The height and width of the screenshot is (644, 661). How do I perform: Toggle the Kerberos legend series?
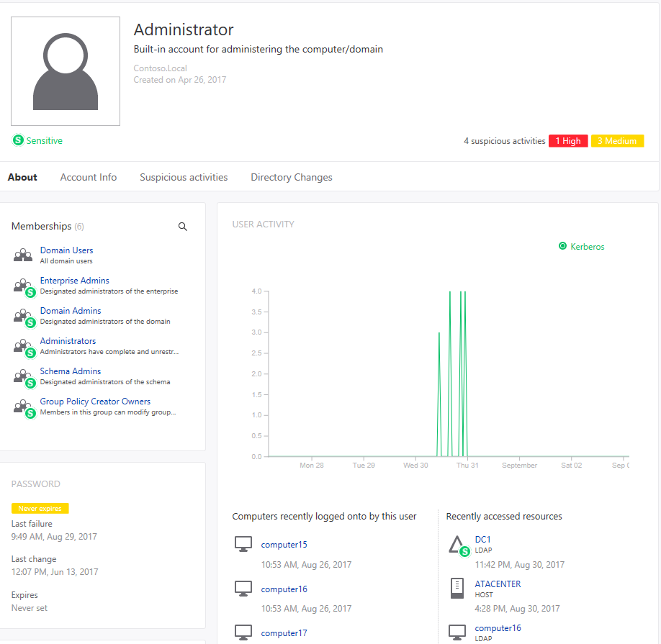(581, 246)
